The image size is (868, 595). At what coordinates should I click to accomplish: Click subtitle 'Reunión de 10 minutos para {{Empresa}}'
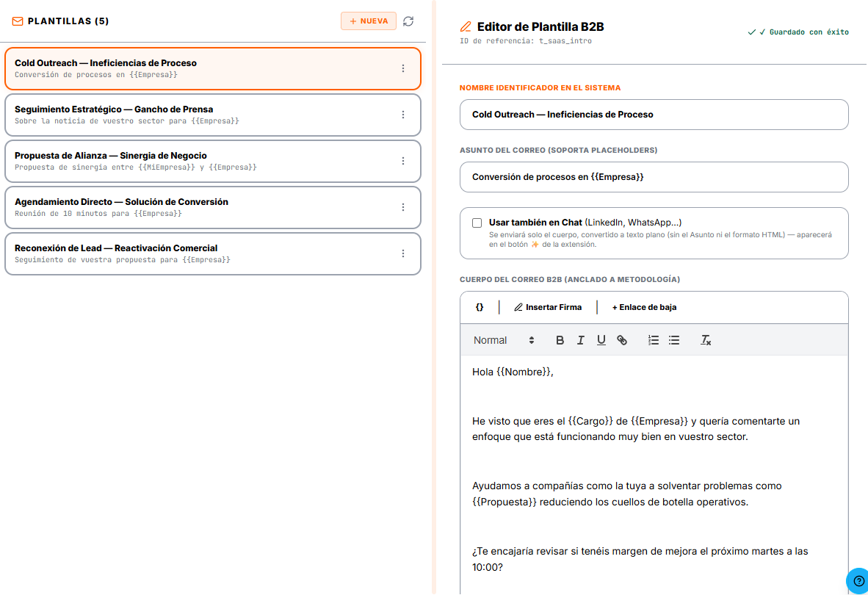(x=98, y=214)
